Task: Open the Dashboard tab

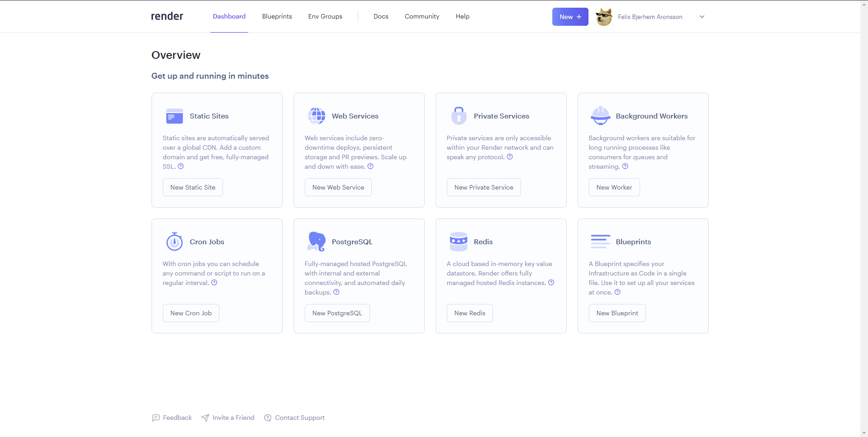Action: (x=229, y=16)
